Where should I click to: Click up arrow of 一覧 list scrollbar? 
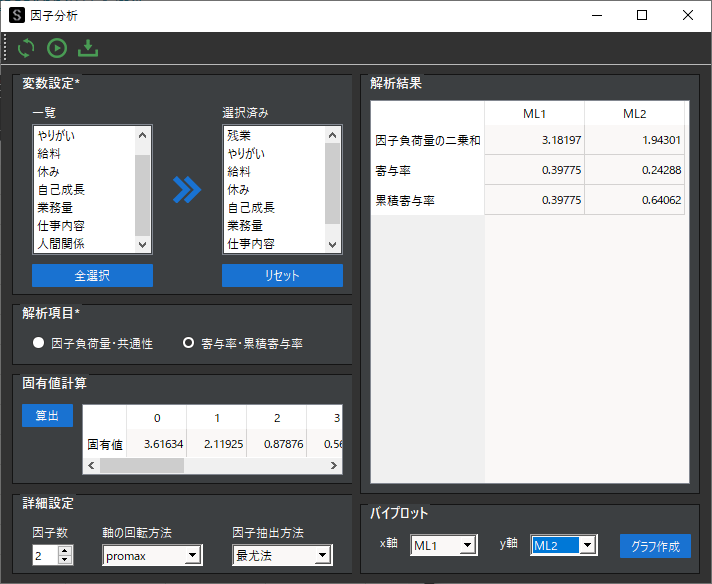click(143, 135)
